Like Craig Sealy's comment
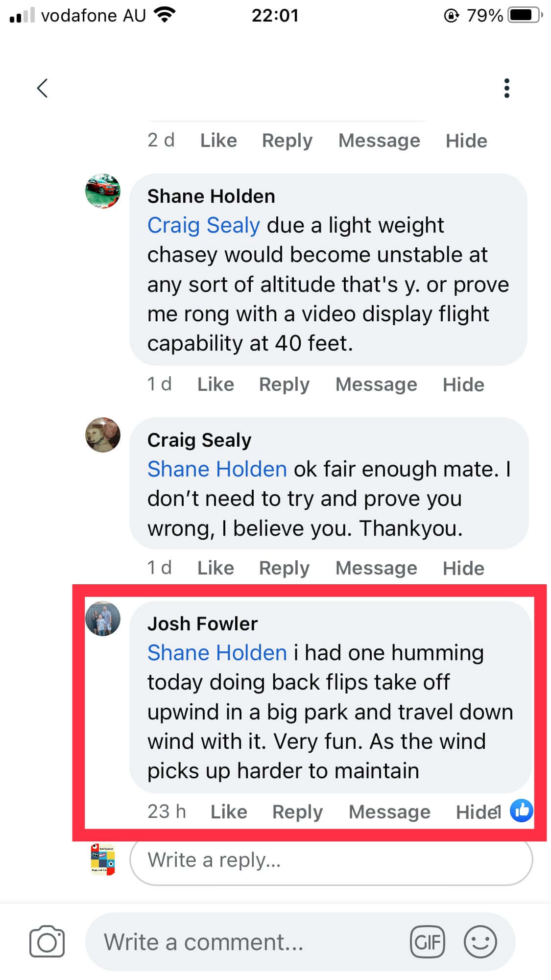 (x=216, y=568)
